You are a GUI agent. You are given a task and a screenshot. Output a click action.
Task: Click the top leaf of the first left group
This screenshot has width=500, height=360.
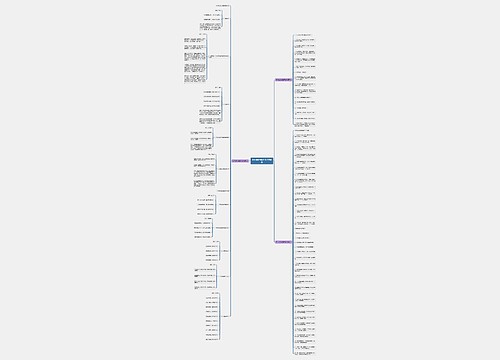[x=218, y=10]
